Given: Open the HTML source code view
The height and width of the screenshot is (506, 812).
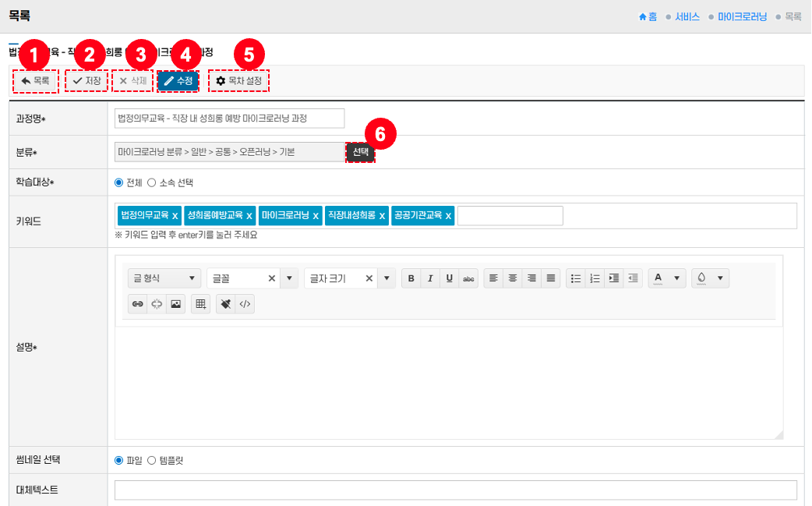Looking at the screenshot, I should [245, 304].
